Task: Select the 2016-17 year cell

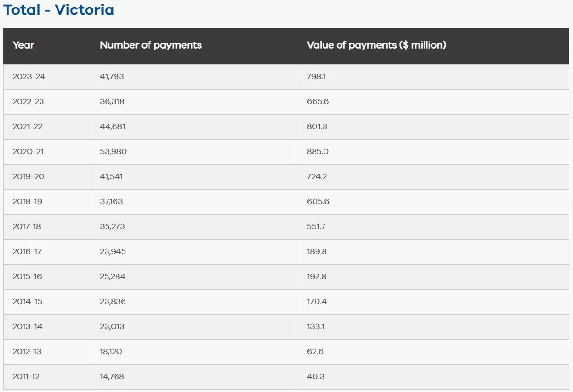Action: [x=27, y=251]
